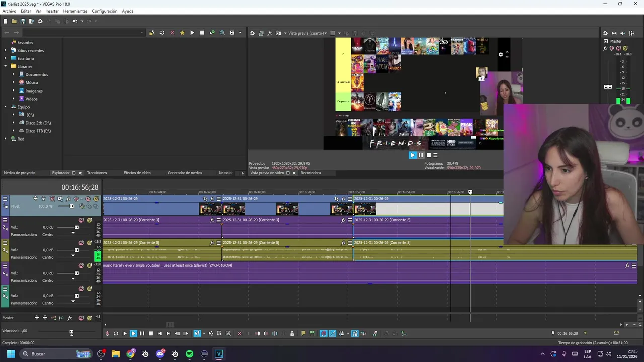Collapse the Libraries tree node
644x362 pixels.
[x=5, y=66]
